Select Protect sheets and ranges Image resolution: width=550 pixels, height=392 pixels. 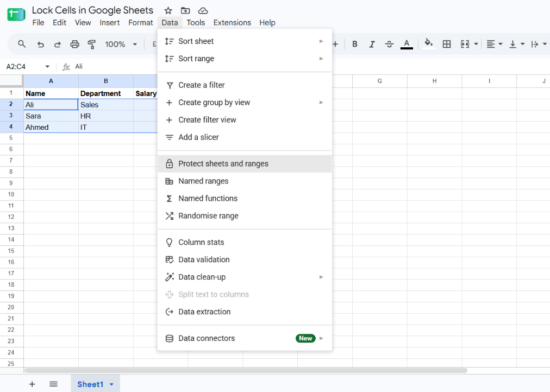(245, 163)
